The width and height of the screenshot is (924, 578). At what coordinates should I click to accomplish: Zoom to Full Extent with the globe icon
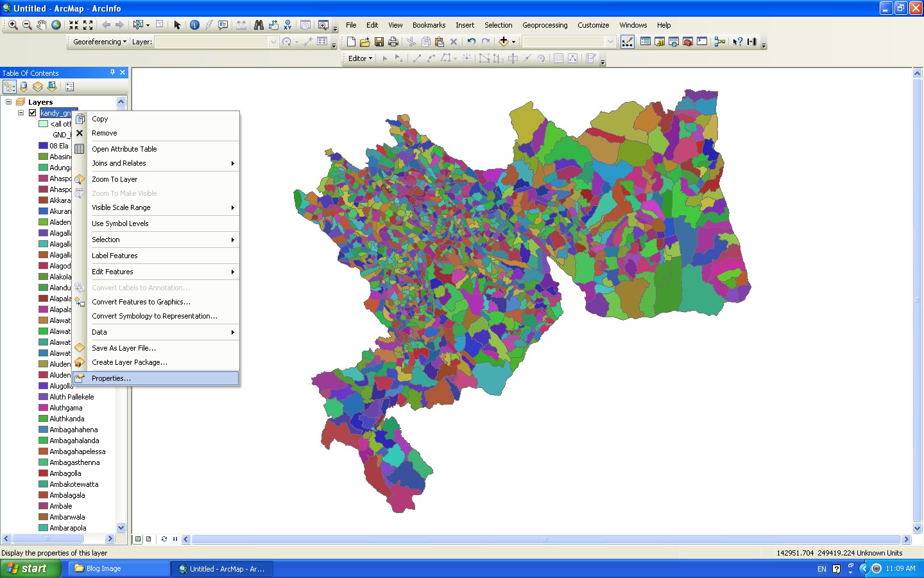(55, 24)
